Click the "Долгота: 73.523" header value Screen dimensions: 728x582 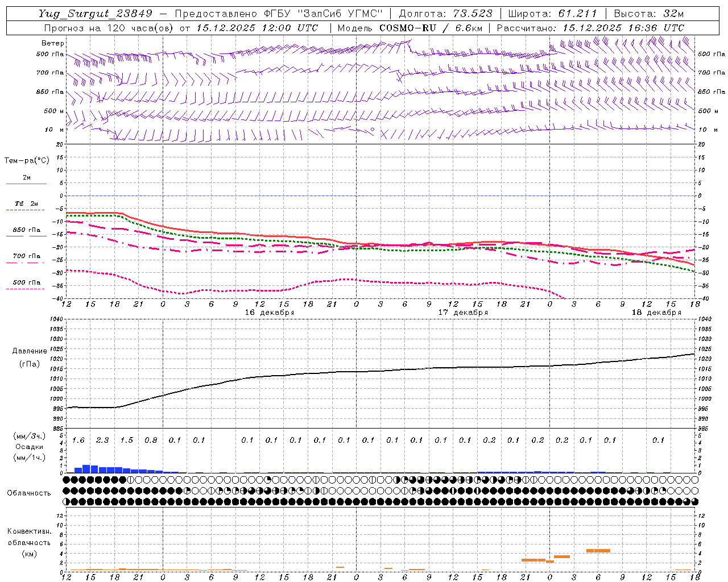tap(445, 14)
